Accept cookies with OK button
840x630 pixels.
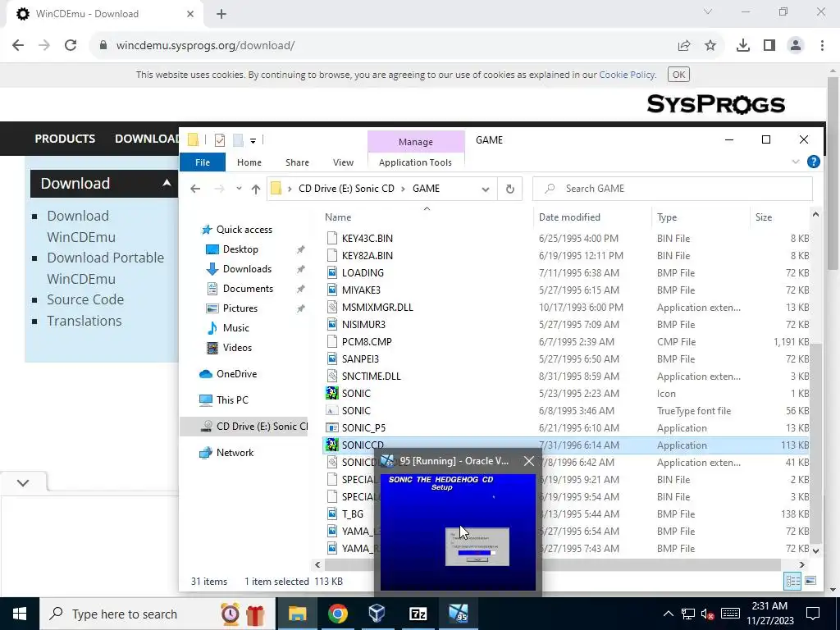[x=678, y=75]
